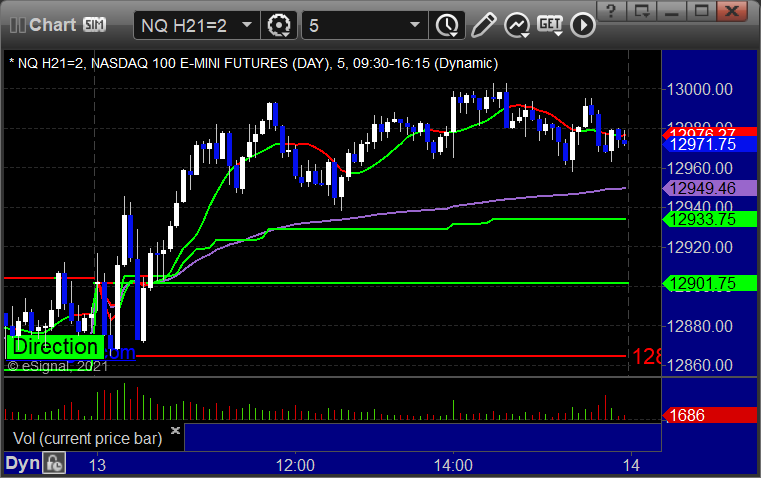This screenshot has width=761, height=478.
Task: Click the 12960.00 price axis label
Action: point(699,168)
